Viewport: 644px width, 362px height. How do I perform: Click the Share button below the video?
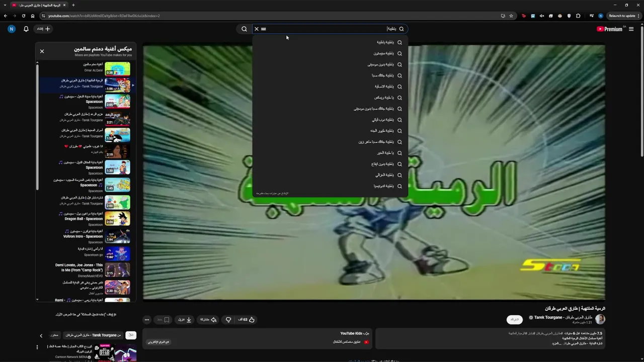click(208, 319)
